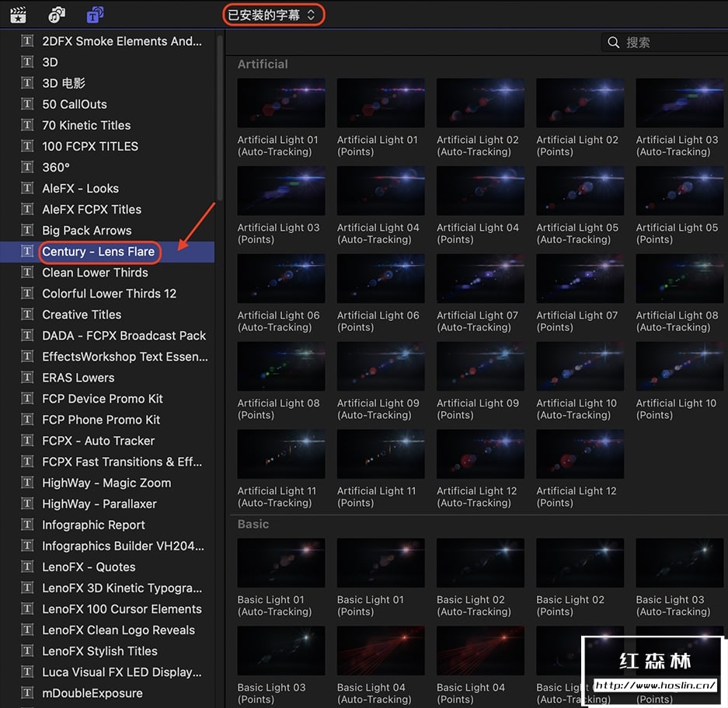Select Basic Light 01 (Auto-Tracking) thumbnail
The width and height of the screenshot is (728, 708).
[x=281, y=563]
